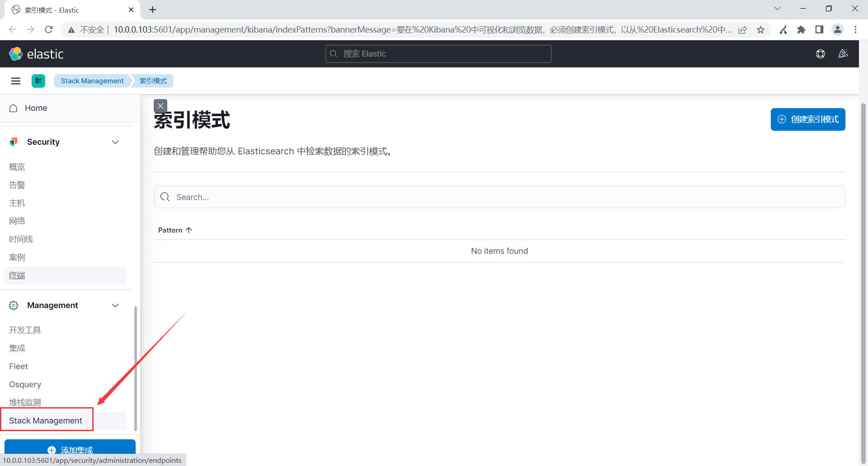This screenshot has height=466, width=868.
Task: Collapse the Security section chevron
Action: [x=115, y=142]
